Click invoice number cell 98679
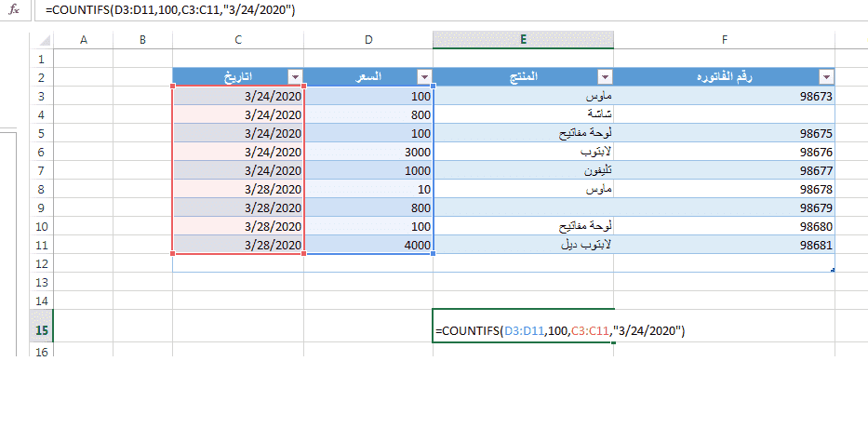The image size is (868, 428). click(724, 207)
